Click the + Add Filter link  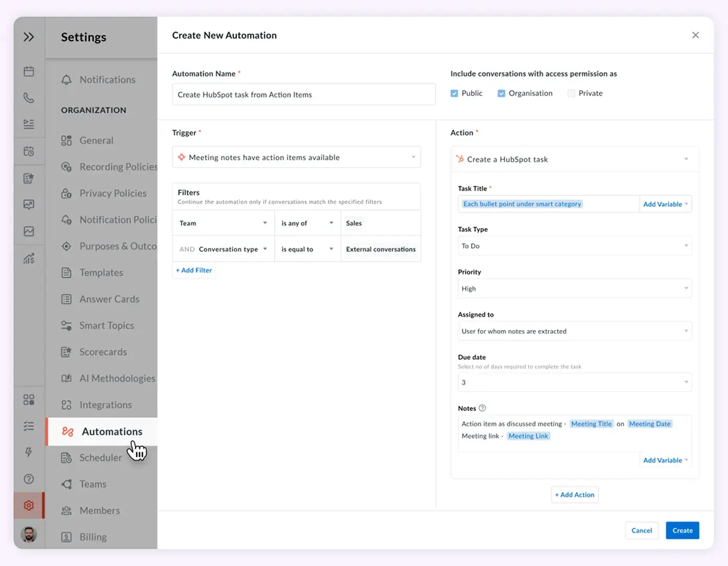[194, 270]
